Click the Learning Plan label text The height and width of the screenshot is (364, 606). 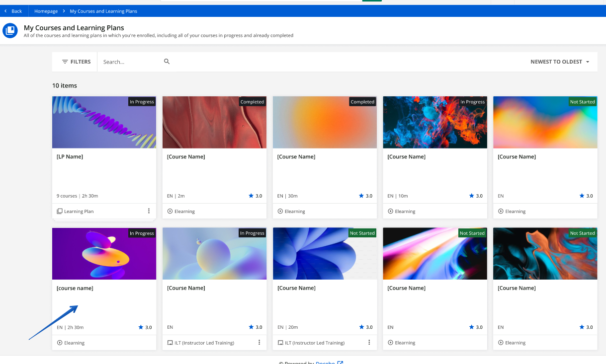tap(79, 211)
